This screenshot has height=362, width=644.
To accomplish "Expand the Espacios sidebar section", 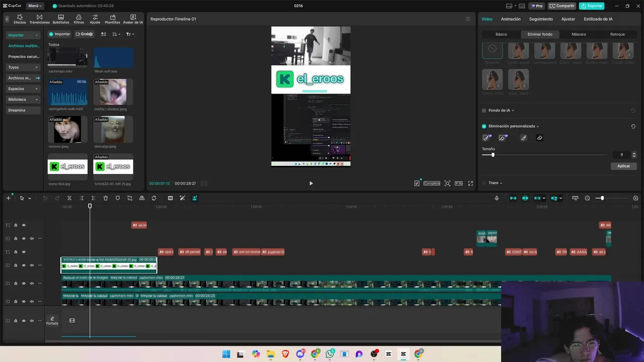I will pos(36,89).
